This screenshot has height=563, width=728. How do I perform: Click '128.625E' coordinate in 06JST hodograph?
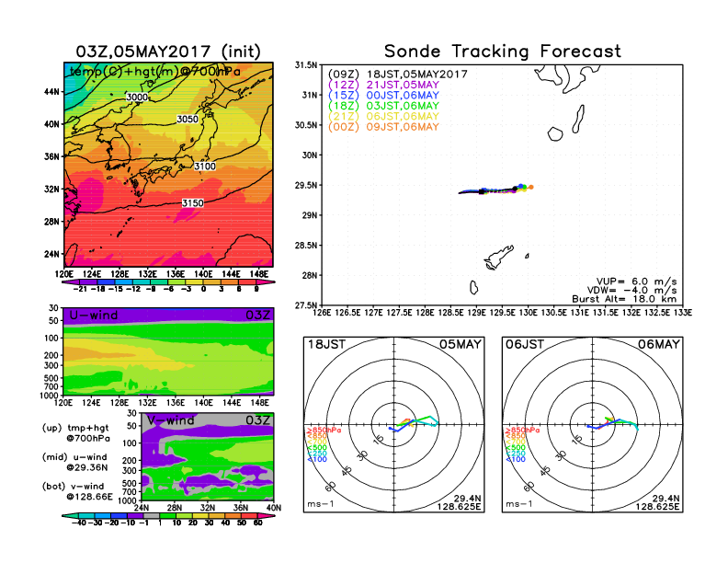tap(657, 506)
